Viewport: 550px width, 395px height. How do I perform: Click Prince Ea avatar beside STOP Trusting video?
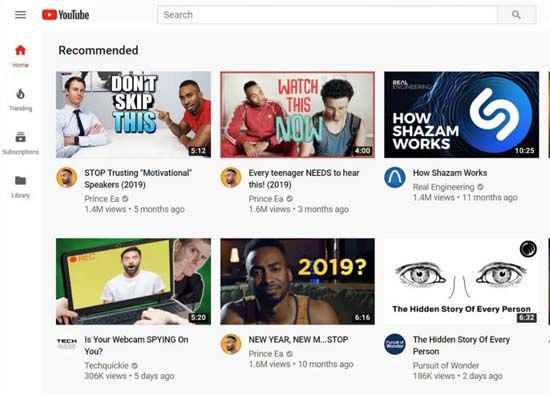tap(67, 178)
